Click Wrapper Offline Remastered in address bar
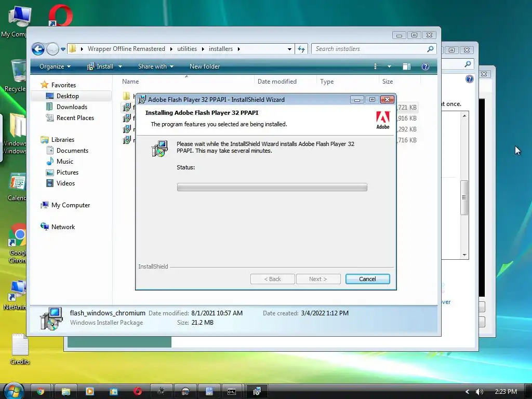 (126, 49)
